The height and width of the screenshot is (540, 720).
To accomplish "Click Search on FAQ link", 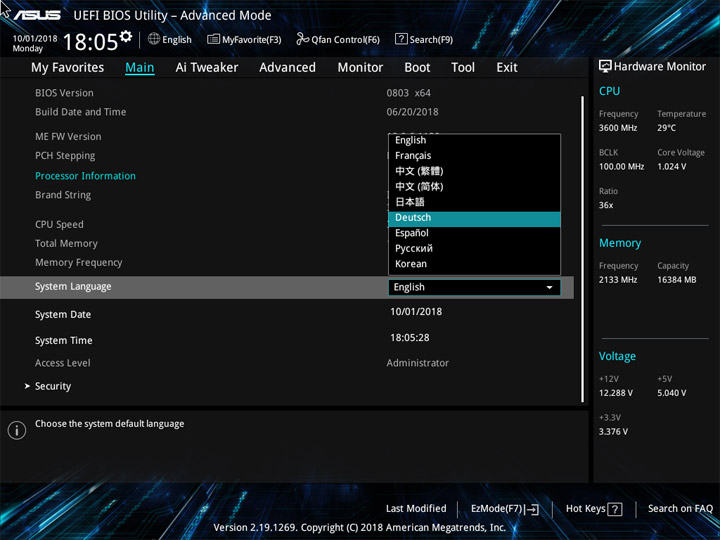I will [x=680, y=508].
